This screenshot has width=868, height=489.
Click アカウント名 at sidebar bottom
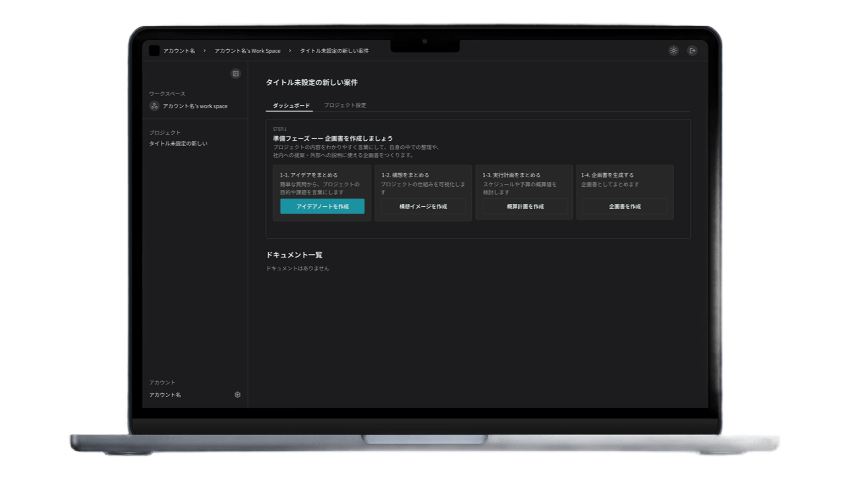[165, 395]
